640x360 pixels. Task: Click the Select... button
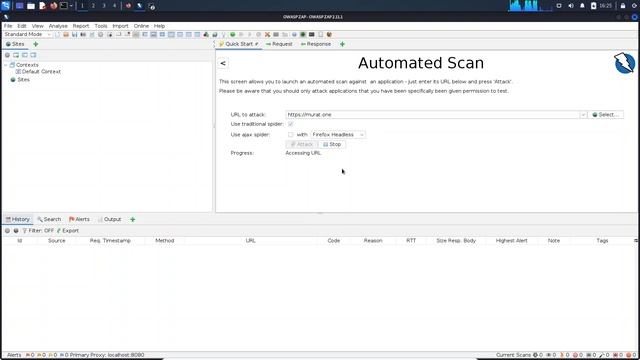[x=606, y=115]
